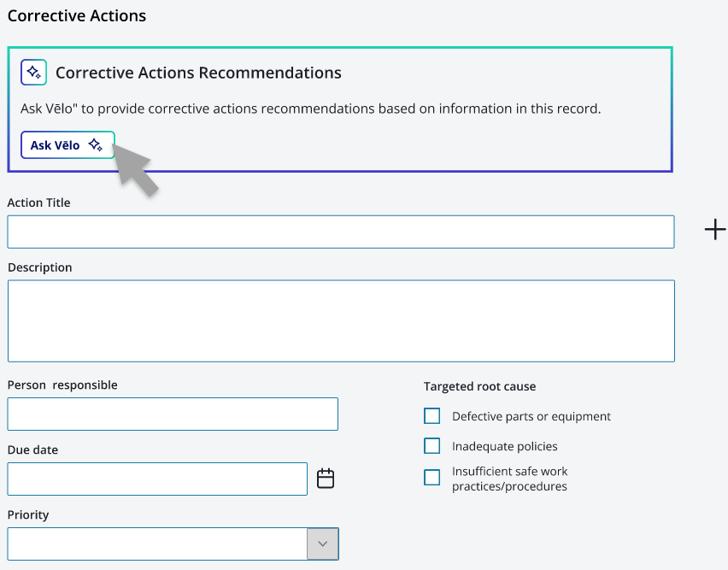
Task: Focus the Action Title input field
Action: tap(341, 232)
